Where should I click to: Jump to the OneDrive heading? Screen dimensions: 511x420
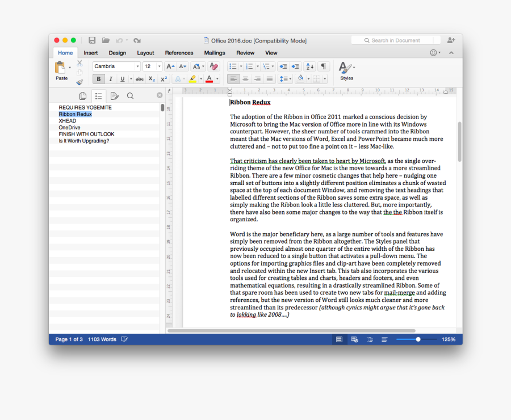click(x=69, y=128)
